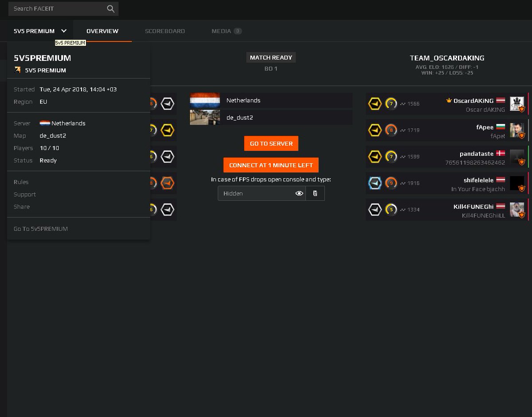This screenshot has width=532, height=417.
Task: Click the Hidden console command field
Action: point(262,193)
